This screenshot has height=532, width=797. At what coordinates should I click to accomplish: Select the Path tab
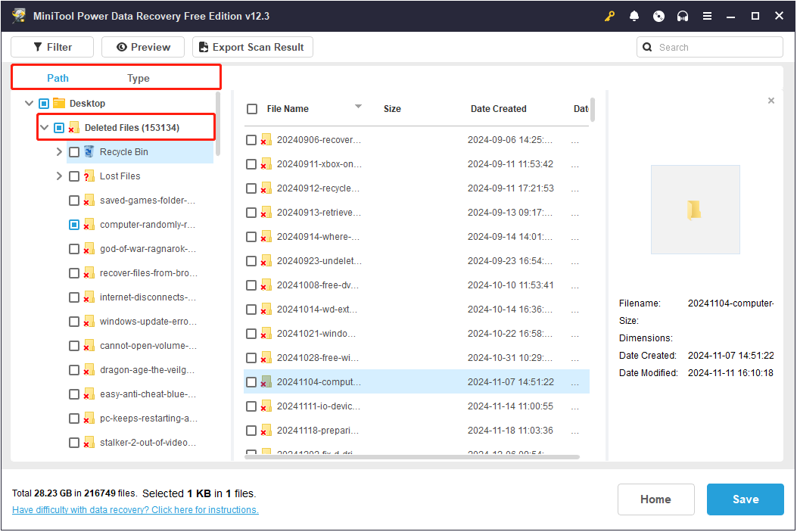pos(58,78)
